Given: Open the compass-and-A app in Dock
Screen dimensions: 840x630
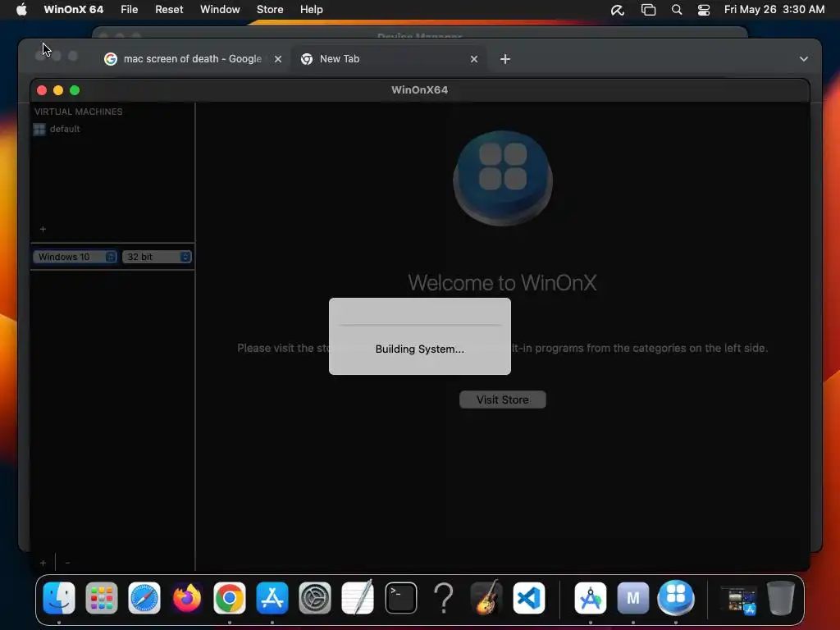Looking at the screenshot, I should click(591, 598).
